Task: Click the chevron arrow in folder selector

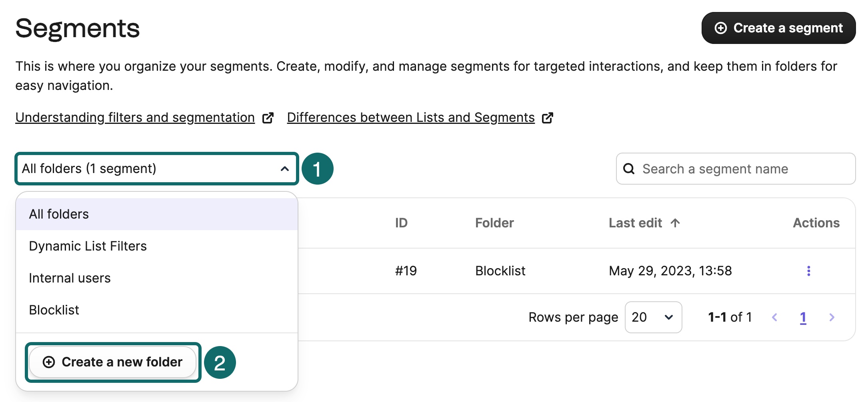Action: tap(284, 169)
